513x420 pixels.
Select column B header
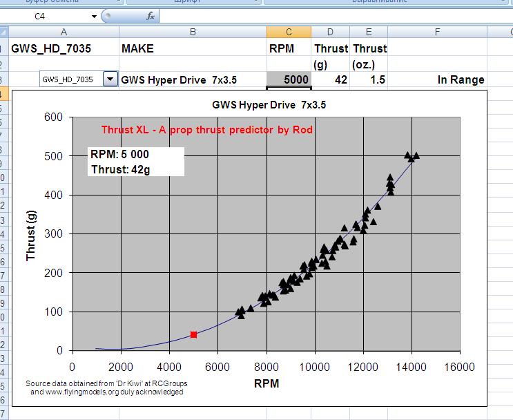point(193,32)
